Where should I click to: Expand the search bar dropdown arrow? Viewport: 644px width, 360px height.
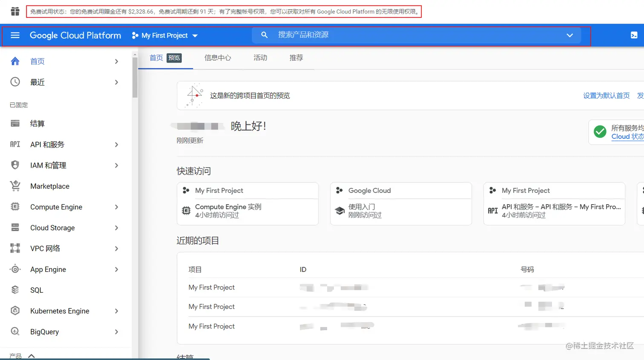pyautogui.click(x=569, y=35)
